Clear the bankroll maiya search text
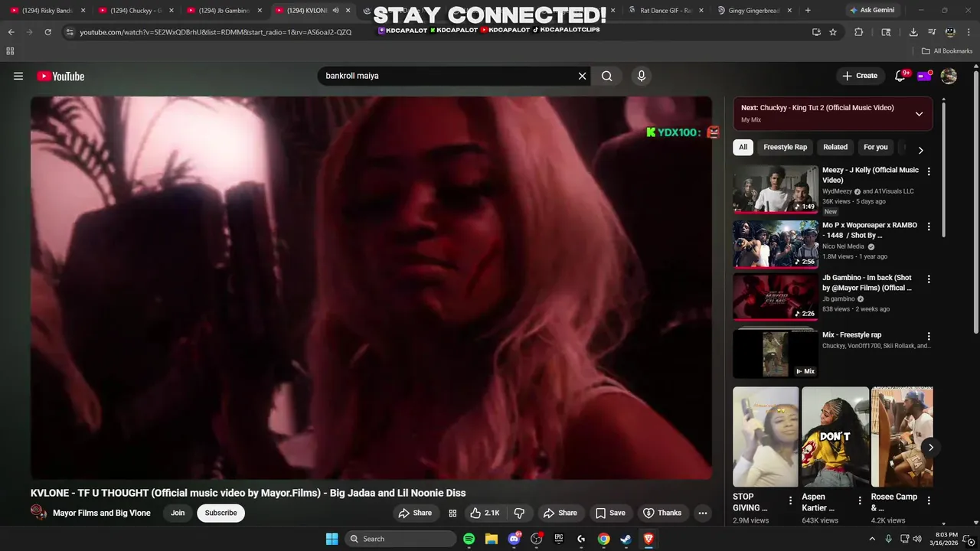This screenshot has width=980, height=551. [x=582, y=76]
